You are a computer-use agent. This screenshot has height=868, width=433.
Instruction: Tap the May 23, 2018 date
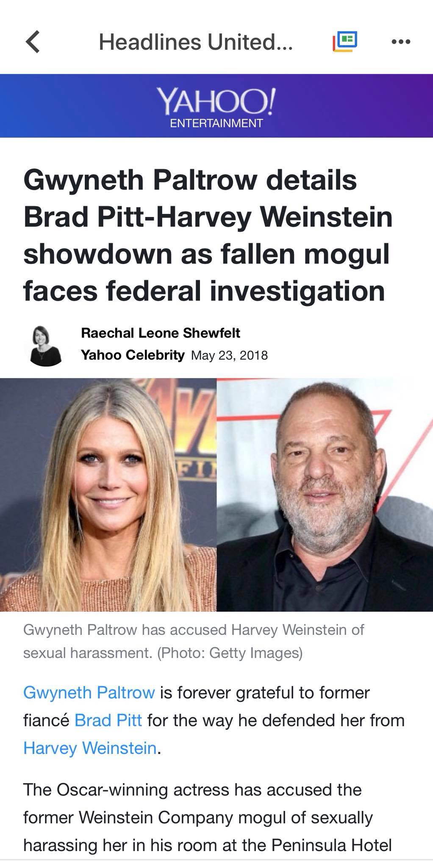229,355
